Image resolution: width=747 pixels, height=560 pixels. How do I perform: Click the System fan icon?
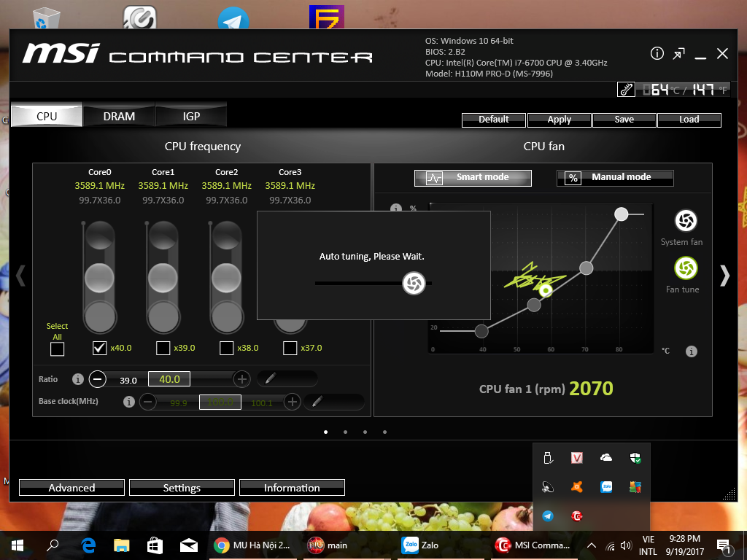(x=685, y=220)
